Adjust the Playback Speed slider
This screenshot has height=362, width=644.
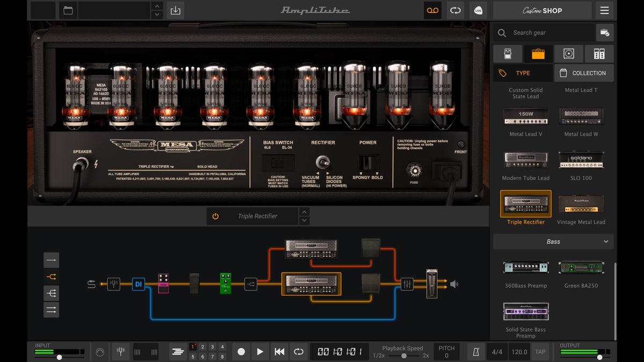coord(402,356)
